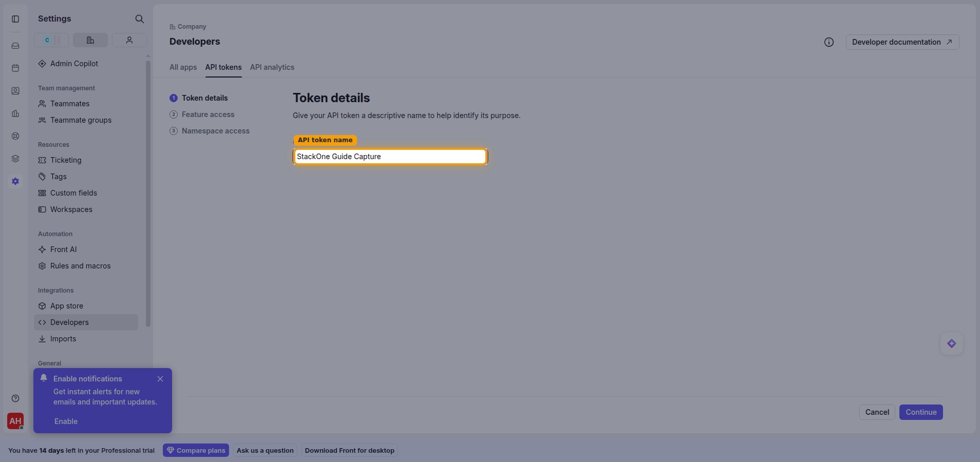The image size is (980, 462).
Task: Click the Cancel button
Action: click(877, 412)
